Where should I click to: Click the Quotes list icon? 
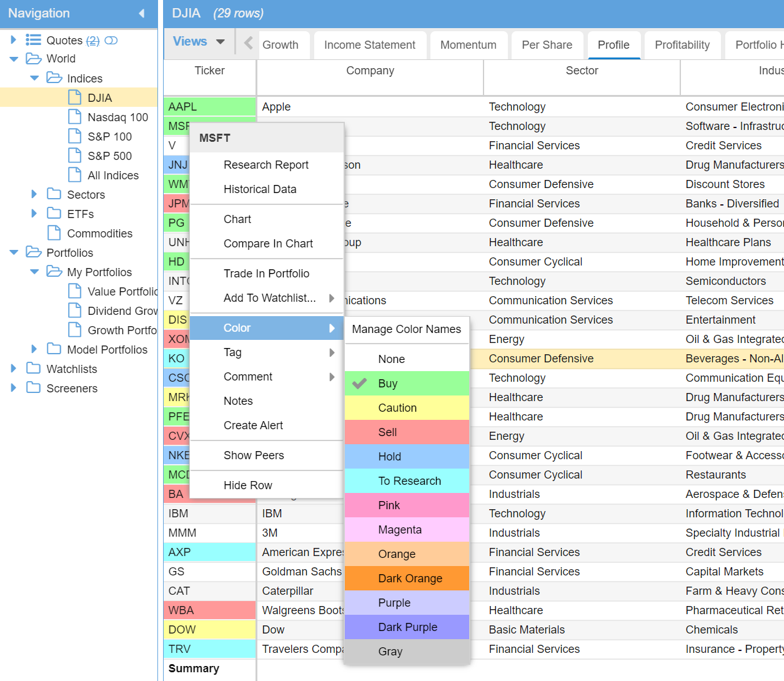pyautogui.click(x=33, y=40)
